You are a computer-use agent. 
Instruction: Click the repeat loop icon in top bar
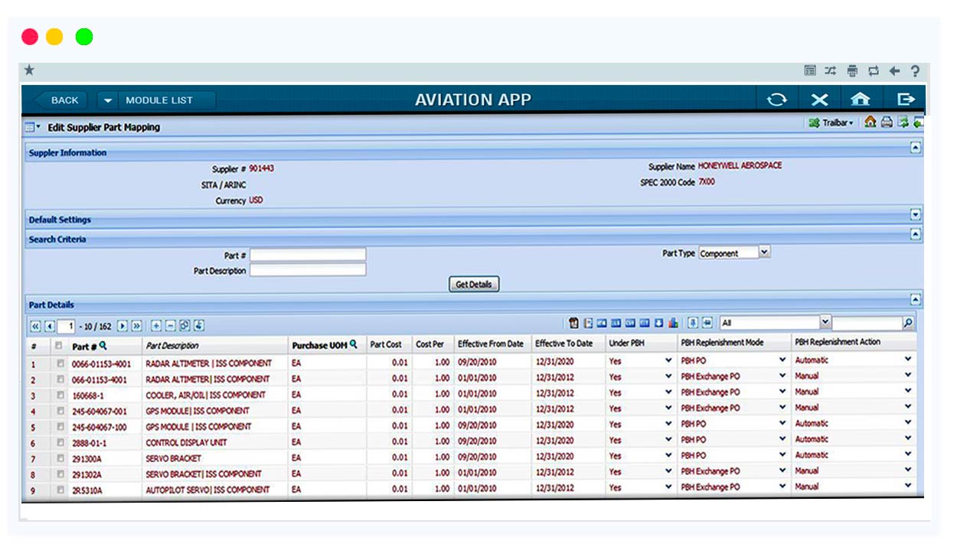point(874,71)
